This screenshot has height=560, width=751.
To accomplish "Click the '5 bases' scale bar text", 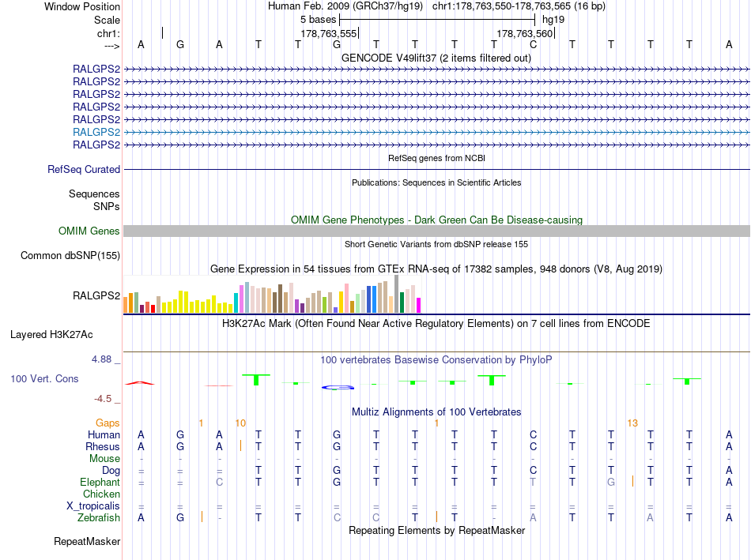I will 318,20.
